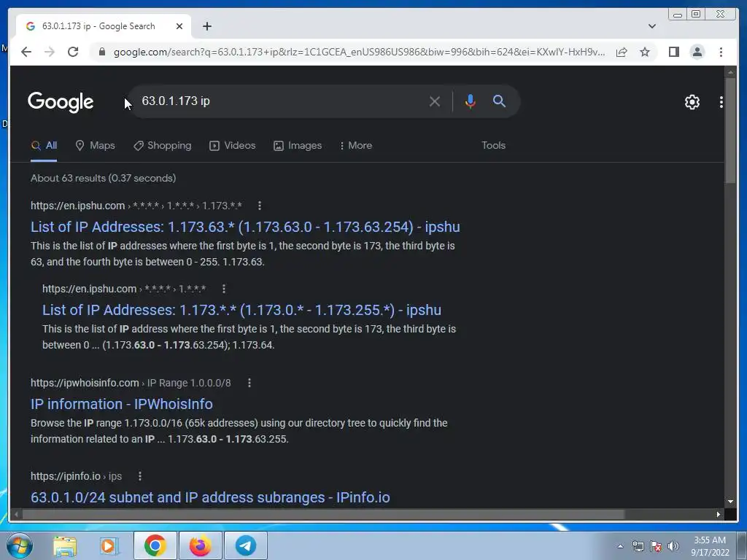Go to the Google logo homepage
This screenshot has height=560, width=747.
[x=61, y=102]
